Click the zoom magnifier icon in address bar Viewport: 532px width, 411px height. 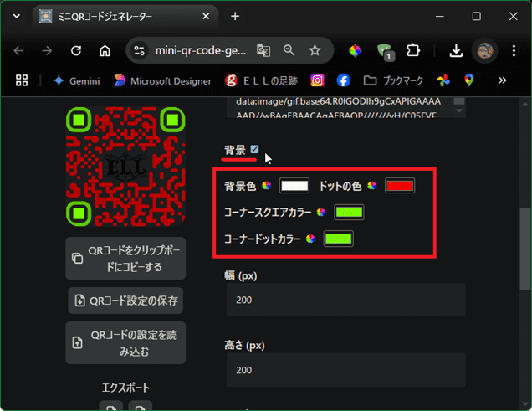click(x=289, y=50)
